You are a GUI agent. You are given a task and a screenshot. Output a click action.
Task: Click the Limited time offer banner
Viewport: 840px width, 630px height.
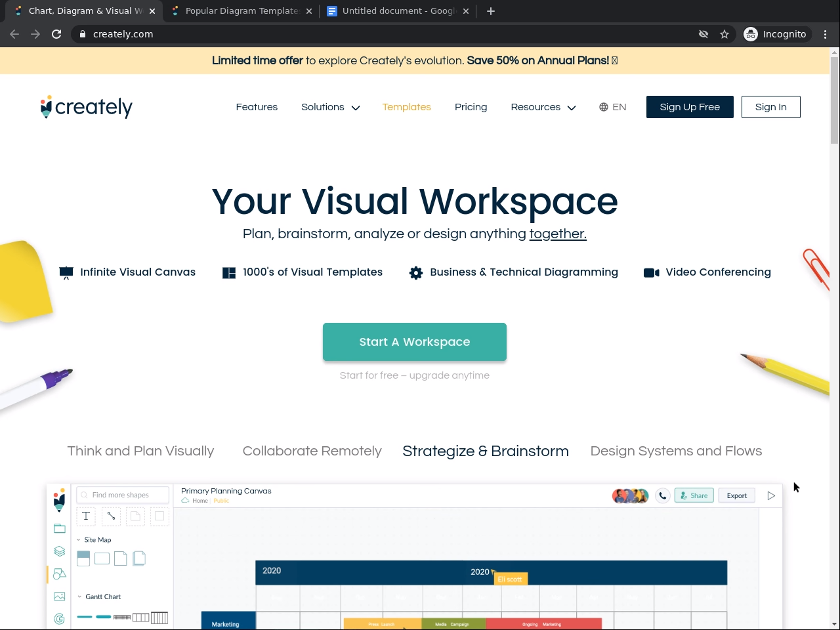(415, 60)
